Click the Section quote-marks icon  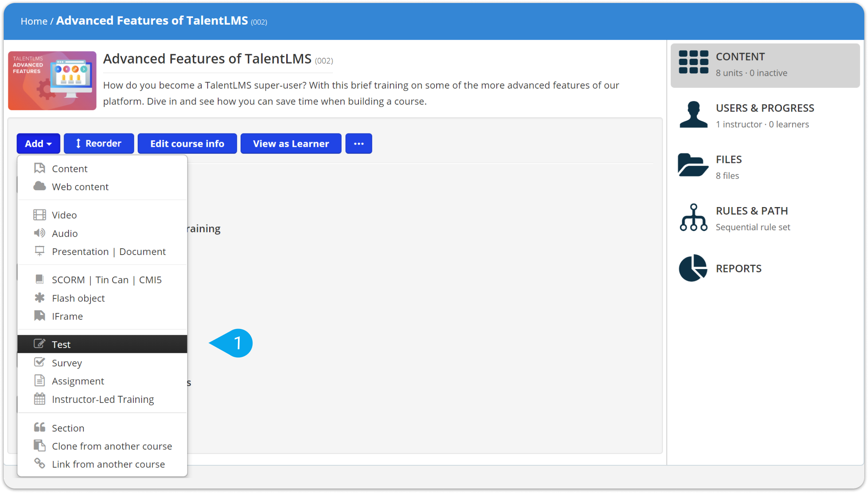39,427
